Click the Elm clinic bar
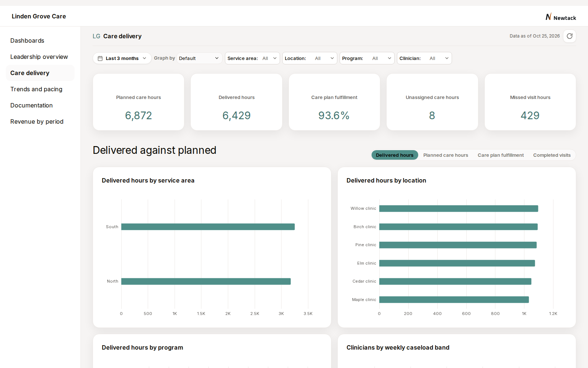The width and height of the screenshot is (588, 368). (x=457, y=263)
